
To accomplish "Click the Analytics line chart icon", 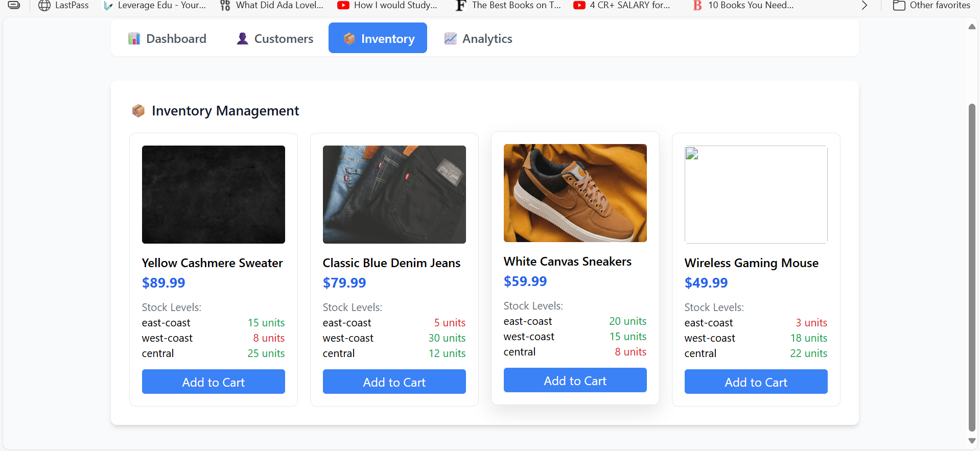I will (x=451, y=38).
